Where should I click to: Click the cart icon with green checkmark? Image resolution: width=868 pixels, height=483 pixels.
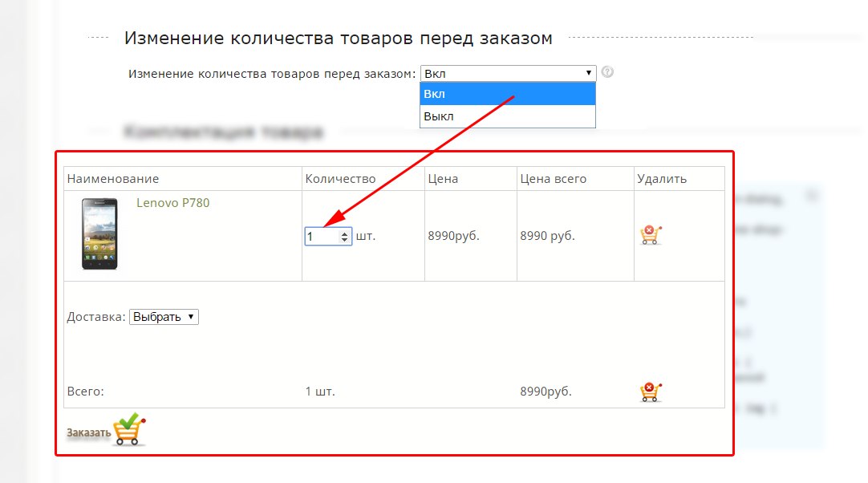tap(129, 429)
